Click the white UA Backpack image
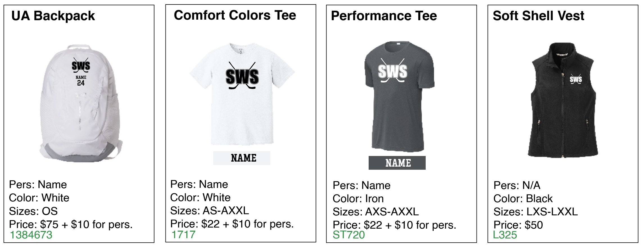 [x=81, y=103]
